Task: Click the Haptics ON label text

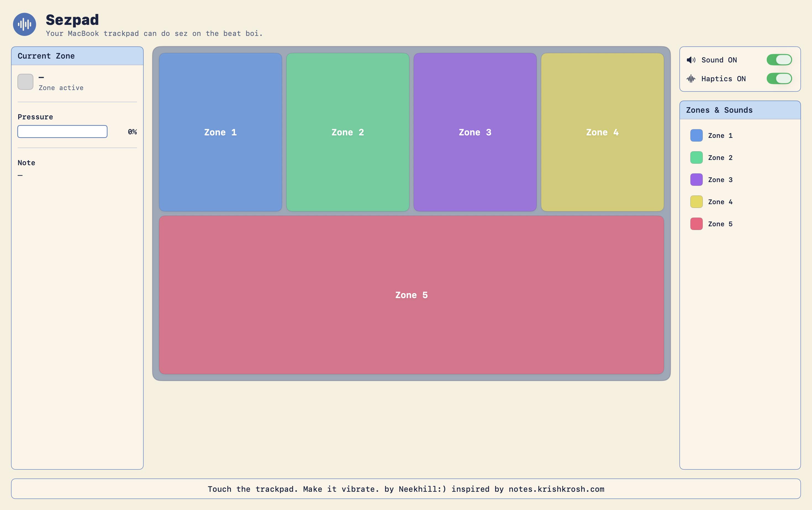Action: [x=723, y=79]
